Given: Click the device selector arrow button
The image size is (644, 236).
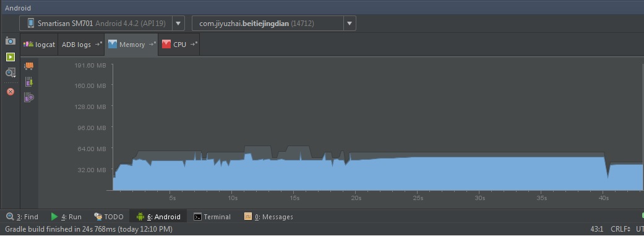Looking at the screenshot, I should pyautogui.click(x=178, y=24).
